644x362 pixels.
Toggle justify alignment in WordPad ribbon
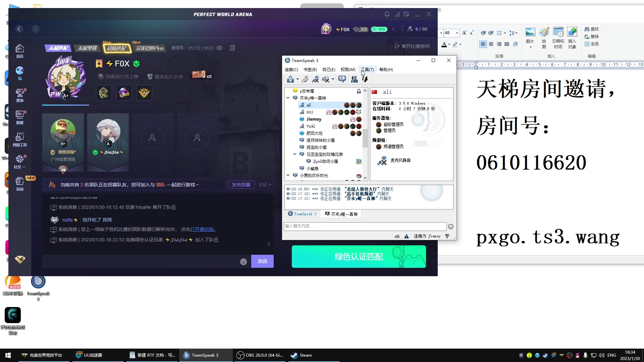507,44
